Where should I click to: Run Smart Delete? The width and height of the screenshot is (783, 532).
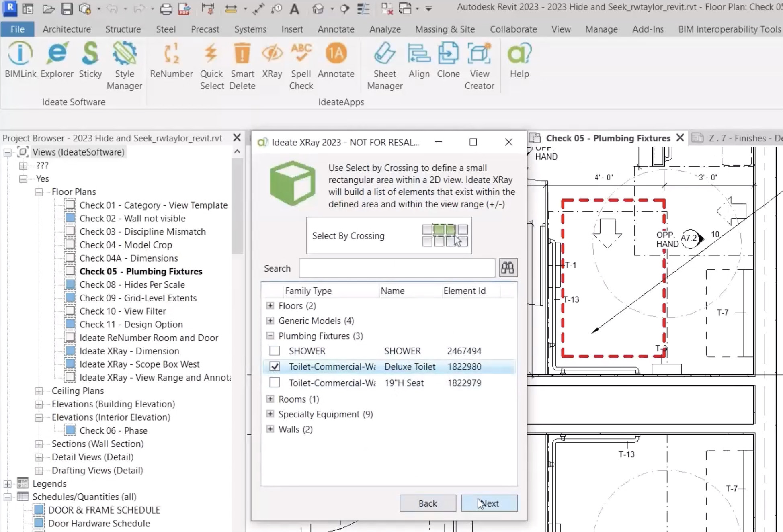(242, 65)
